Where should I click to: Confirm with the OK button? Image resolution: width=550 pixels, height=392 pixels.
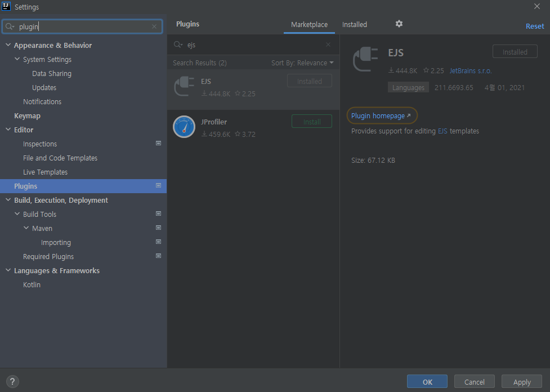coord(427,381)
